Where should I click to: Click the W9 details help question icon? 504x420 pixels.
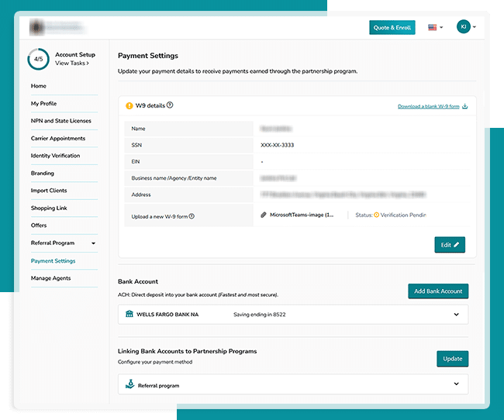(x=170, y=105)
